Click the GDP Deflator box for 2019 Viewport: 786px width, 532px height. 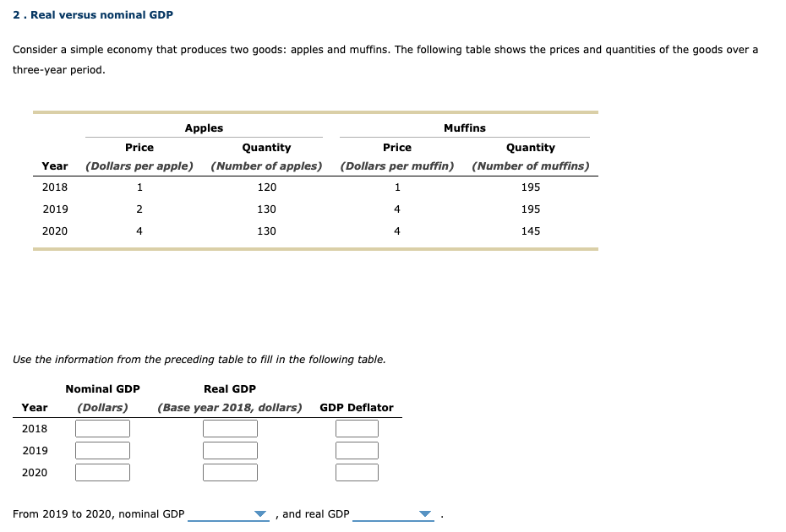[x=357, y=450]
